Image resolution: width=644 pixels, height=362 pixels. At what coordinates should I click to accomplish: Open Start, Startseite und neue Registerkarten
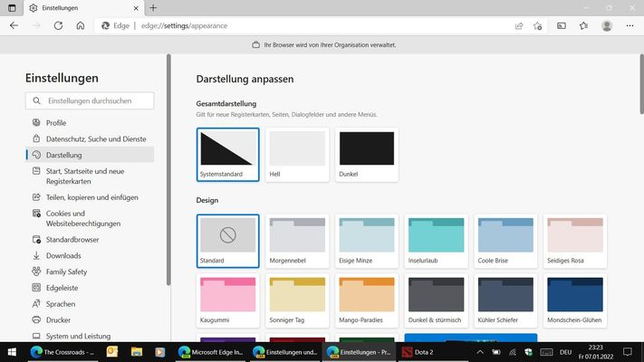coord(90,176)
